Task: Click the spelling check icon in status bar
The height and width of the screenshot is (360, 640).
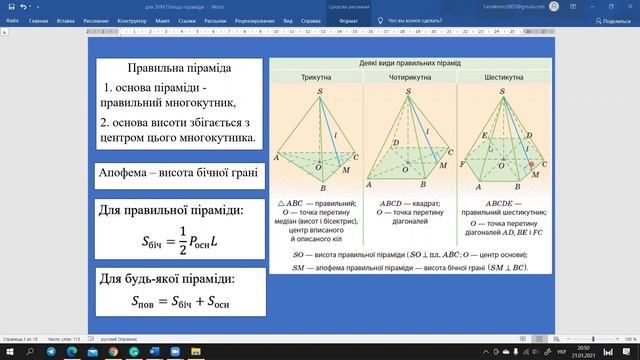Action: point(91,339)
